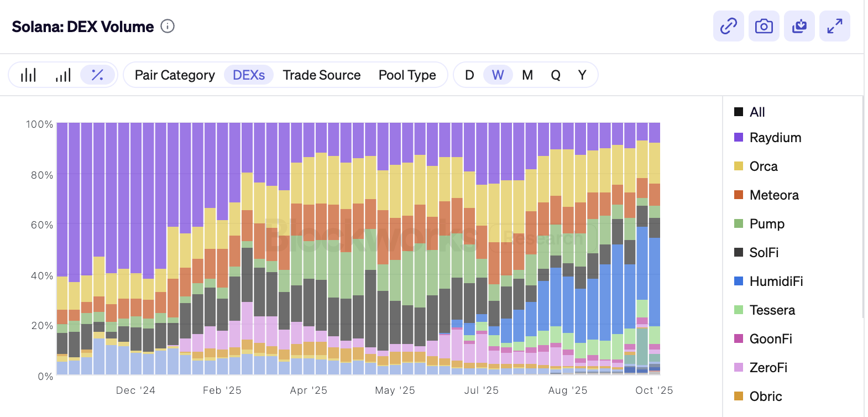
Task: Expand chart to fullscreen
Action: click(834, 26)
